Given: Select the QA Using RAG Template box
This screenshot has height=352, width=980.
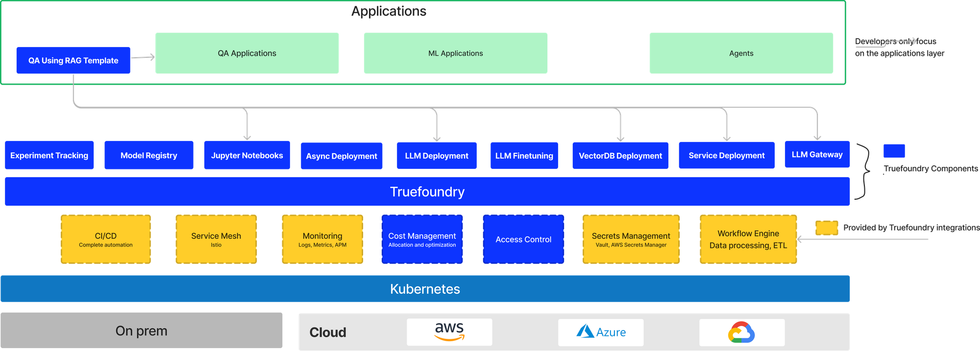Looking at the screenshot, I should click(x=73, y=61).
